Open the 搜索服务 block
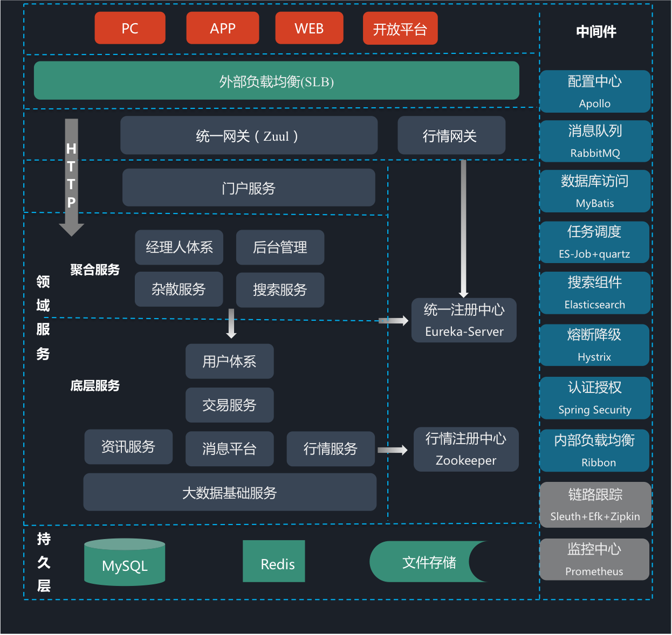672x635 pixels. click(280, 290)
